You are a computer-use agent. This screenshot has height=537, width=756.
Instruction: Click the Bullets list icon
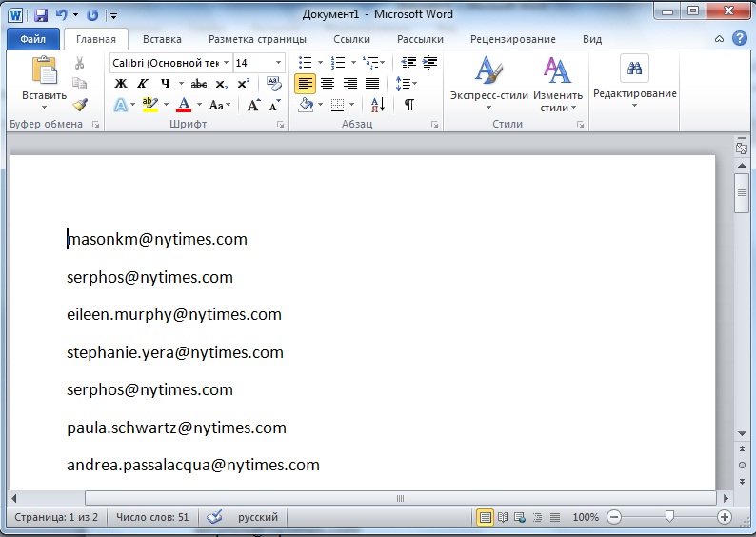point(306,63)
